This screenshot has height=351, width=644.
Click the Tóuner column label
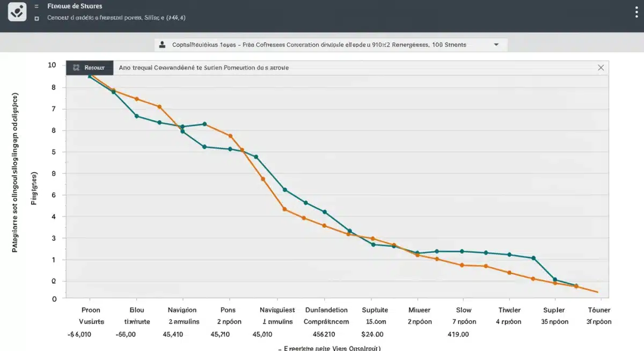pyautogui.click(x=598, y=310)
